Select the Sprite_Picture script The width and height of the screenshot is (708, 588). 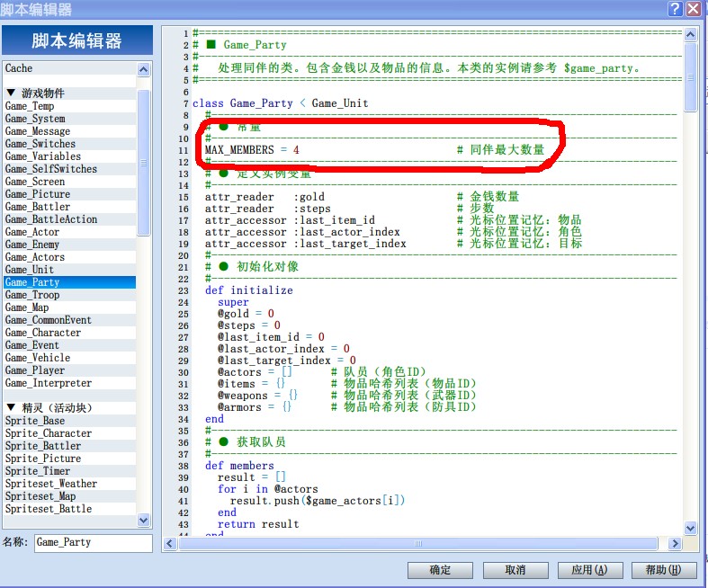(x=69, y=459)
